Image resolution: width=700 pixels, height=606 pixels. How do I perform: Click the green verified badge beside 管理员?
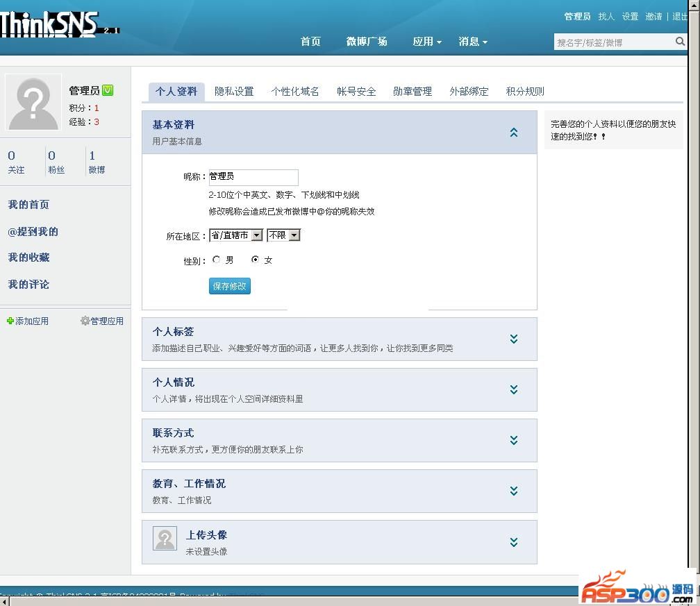(x=108, y=90)
